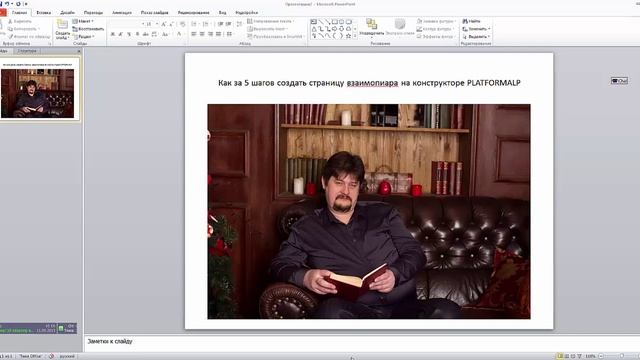Click the slide title text

[369, 83]
